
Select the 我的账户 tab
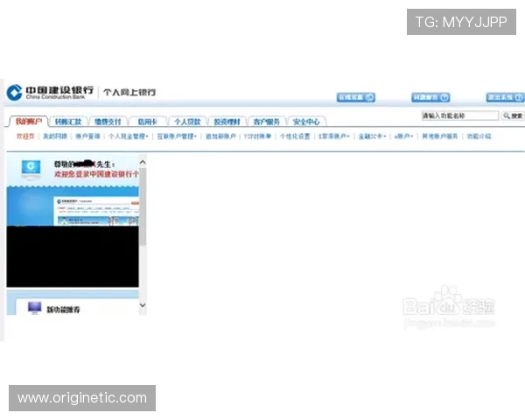(x=29, y=122)
